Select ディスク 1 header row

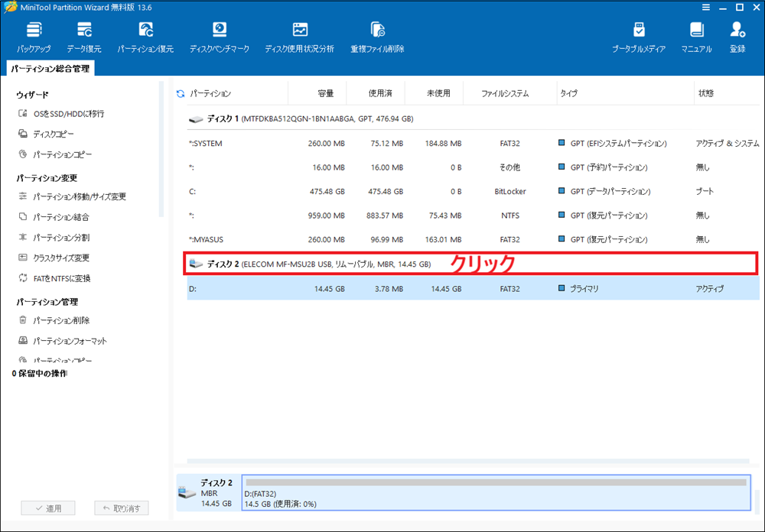(x=472, y=119)
